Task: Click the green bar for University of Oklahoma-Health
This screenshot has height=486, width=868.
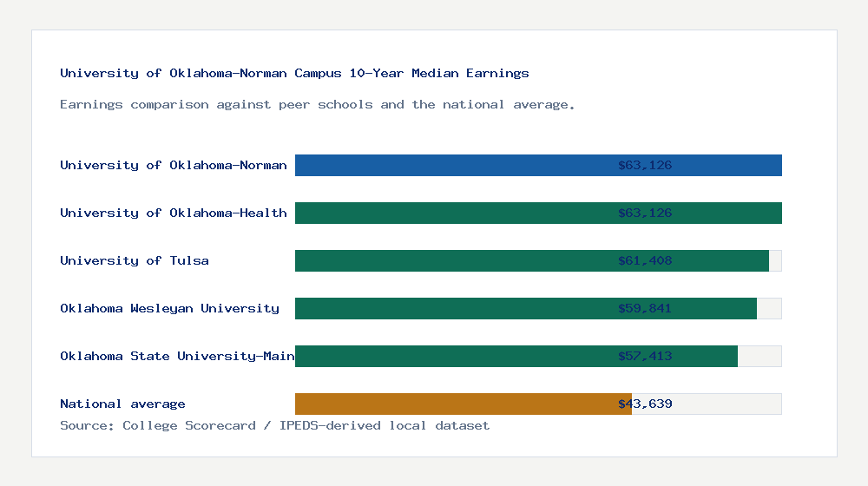Action: [538, 213]
